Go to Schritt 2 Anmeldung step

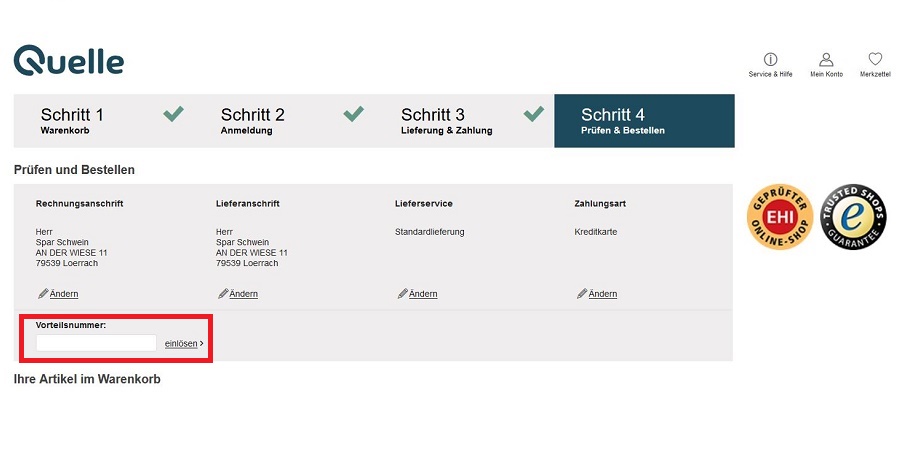[284, 121]
